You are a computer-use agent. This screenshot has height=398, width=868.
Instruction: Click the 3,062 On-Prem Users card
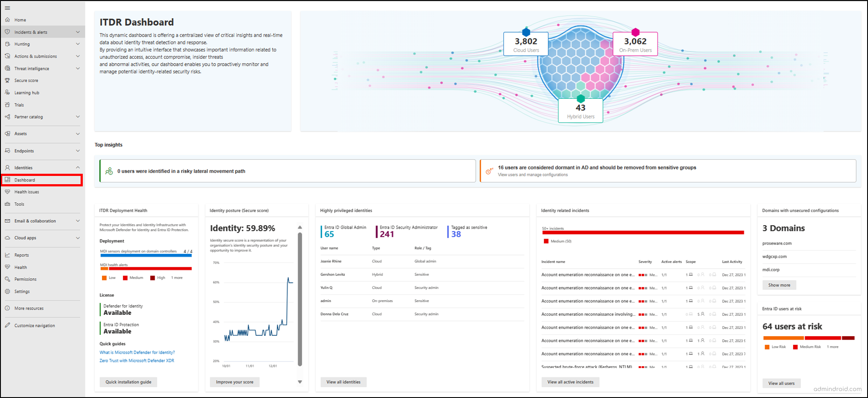coord(635,44)
